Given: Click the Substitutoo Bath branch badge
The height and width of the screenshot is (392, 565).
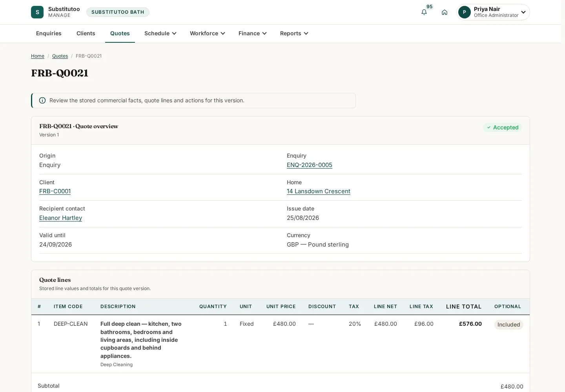Looking at the screenshot, I should click(118, 12).
